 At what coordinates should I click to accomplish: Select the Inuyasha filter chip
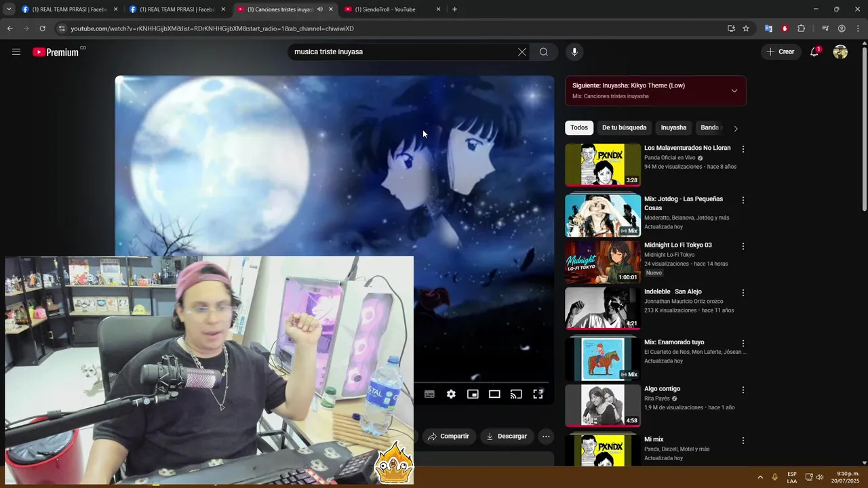(673, 127)
